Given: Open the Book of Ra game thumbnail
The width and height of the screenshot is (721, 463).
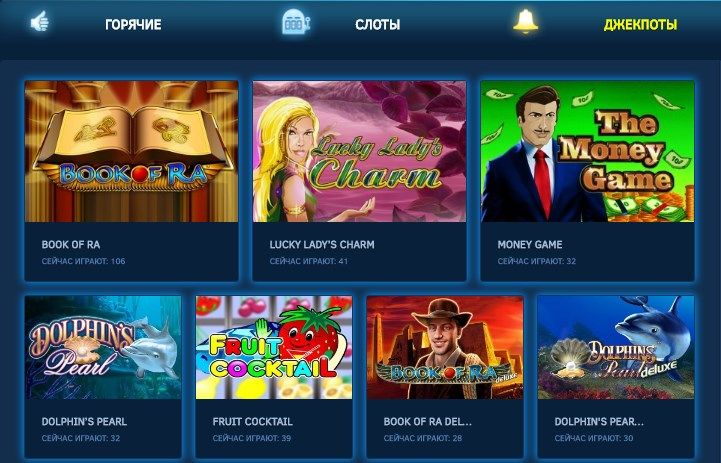Looking at the screenshot, I should 132,151.
